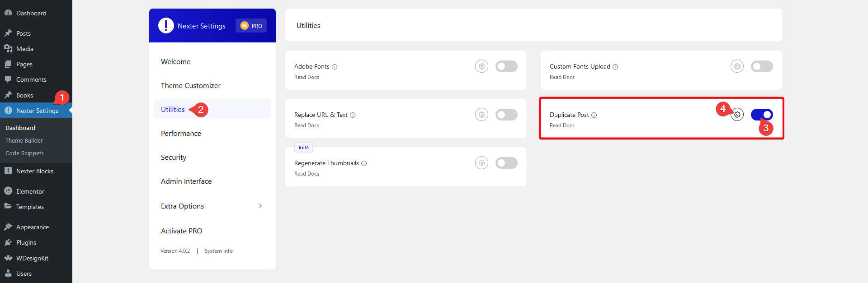This screenshot has width=868, height=283.
Task: Click the Templates folder icon
Action: point(8,206)
